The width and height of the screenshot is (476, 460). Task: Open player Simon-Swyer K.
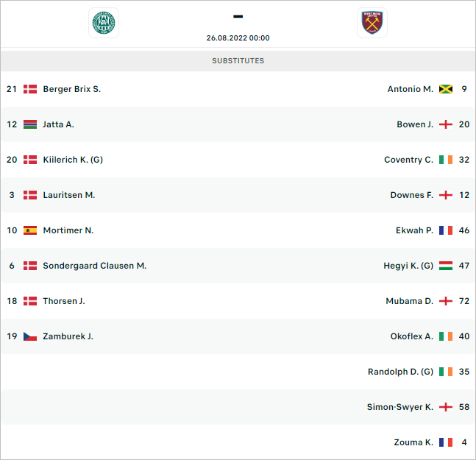(x=399, y=407)
